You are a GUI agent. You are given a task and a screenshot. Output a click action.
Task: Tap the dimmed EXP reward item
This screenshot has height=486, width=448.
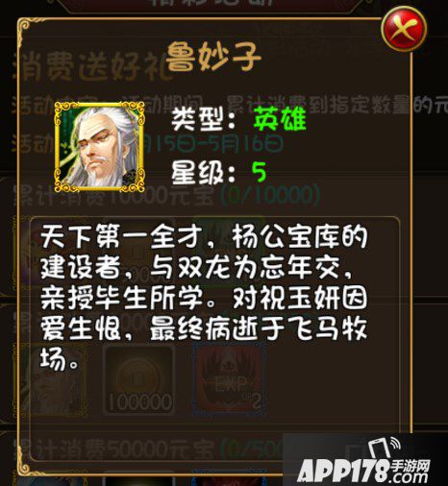point(229,380)
